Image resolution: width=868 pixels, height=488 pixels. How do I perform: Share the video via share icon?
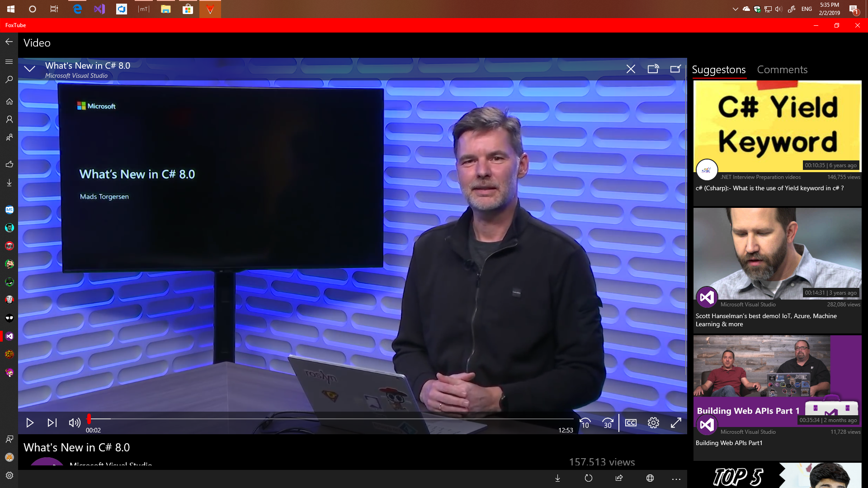coord(619,478)
